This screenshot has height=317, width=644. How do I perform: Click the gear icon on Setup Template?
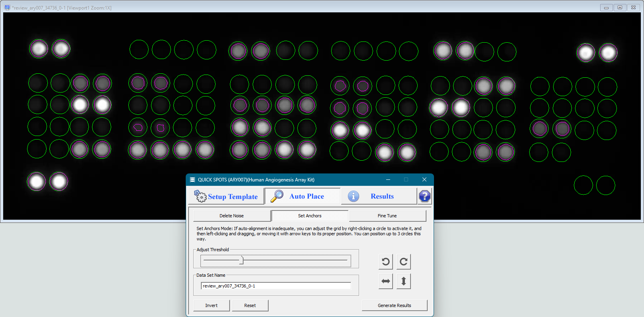point(200,196)
